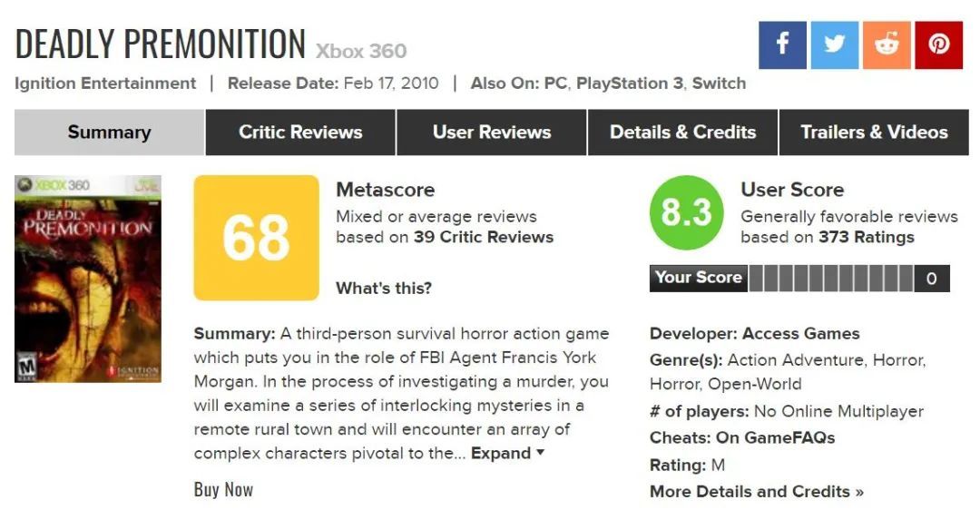This screenshot has height=510, width=980.
Task: Open the 39 Critic Reviews link
Action: pyautogui.click(x=484, y=238)
